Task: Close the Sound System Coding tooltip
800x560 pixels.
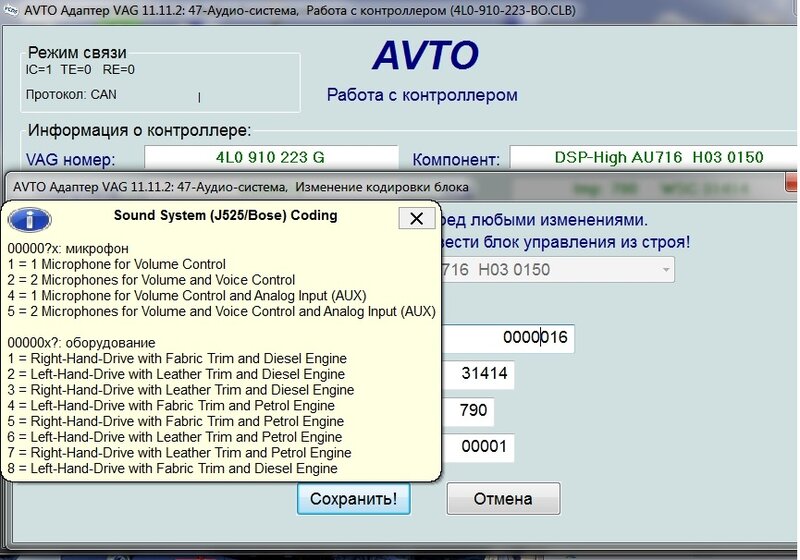Action: click(416, 218)
